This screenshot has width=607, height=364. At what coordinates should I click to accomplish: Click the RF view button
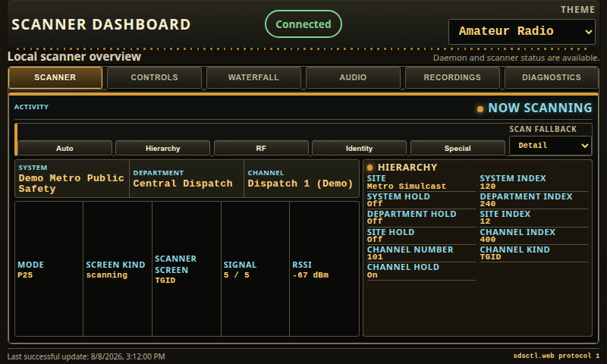(x=261, y=148)
